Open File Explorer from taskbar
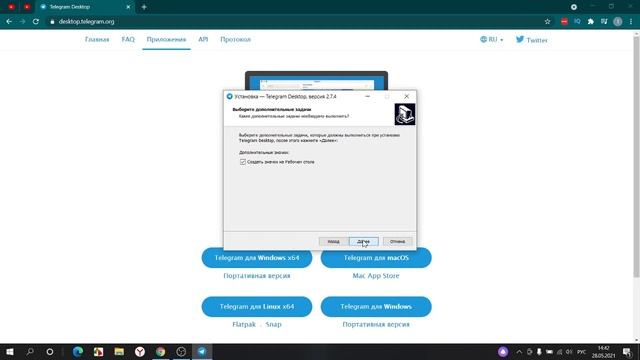The image size is (640, 360). coord(119,351)
